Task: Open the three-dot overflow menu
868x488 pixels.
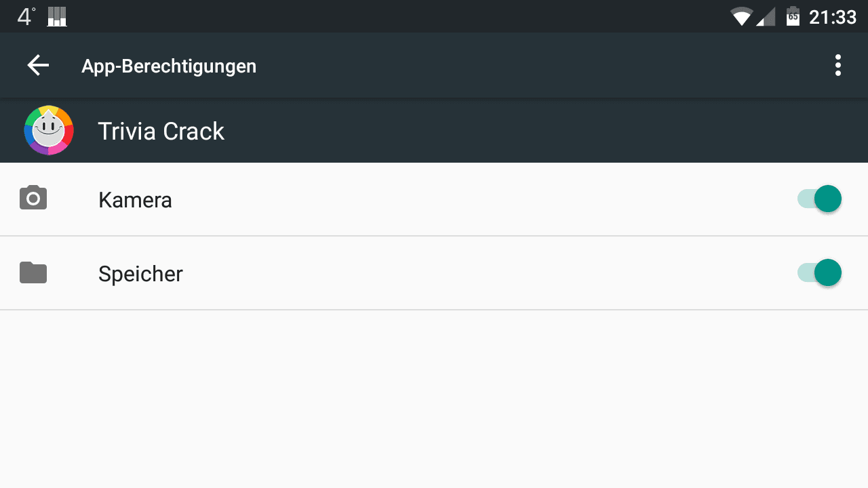Action: tap(838, 66)
